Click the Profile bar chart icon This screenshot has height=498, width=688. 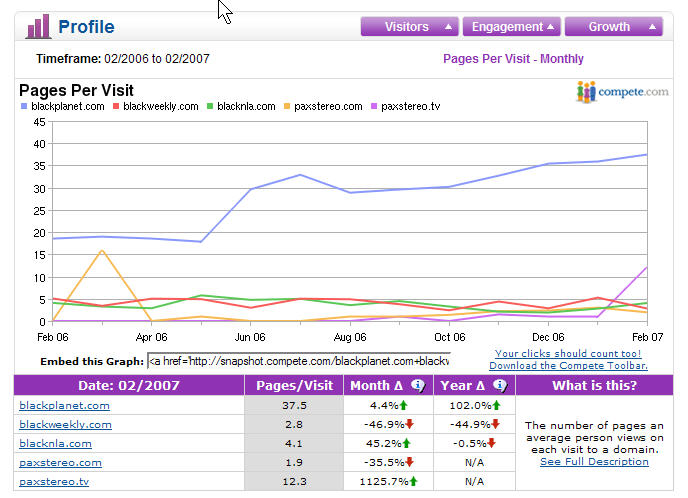point(38,26)
